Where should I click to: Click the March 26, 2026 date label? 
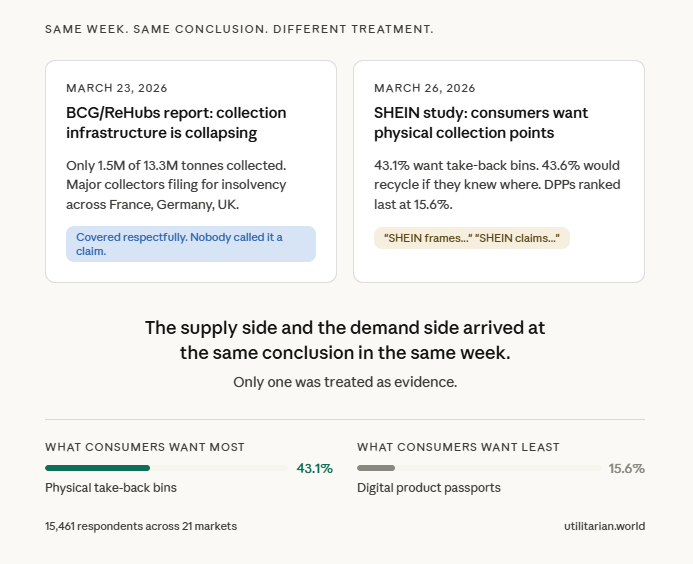point(424,88)
